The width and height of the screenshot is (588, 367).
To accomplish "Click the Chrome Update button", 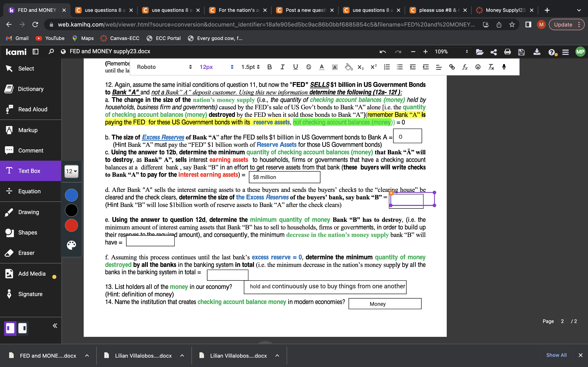I will coord(563,24).
